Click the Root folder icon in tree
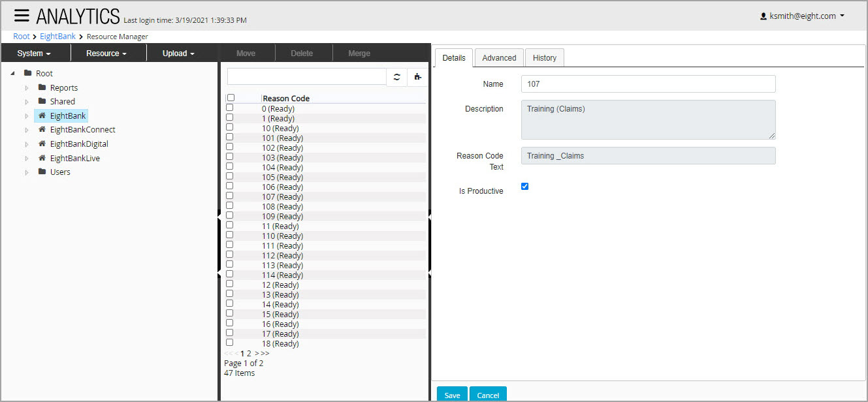Viewport: 868px width, 402px height. point(28,73)
